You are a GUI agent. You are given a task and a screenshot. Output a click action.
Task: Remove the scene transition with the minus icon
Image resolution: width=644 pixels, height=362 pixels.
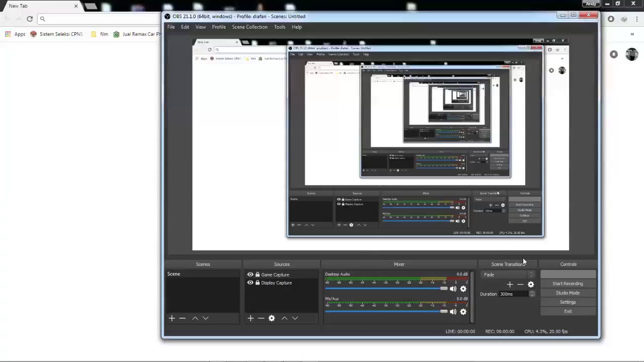coord(520,285)
